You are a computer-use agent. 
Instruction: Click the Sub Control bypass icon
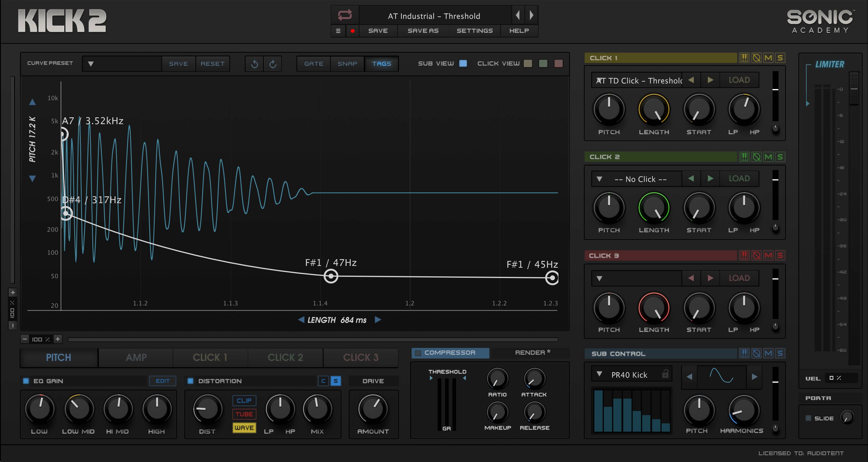coord(756,353)
